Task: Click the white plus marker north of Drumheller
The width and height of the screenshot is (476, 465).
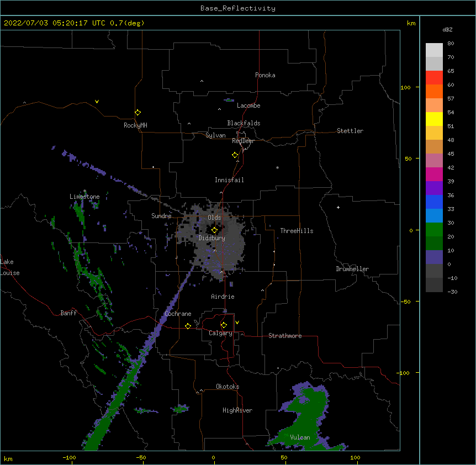Action: pos(338,207)
